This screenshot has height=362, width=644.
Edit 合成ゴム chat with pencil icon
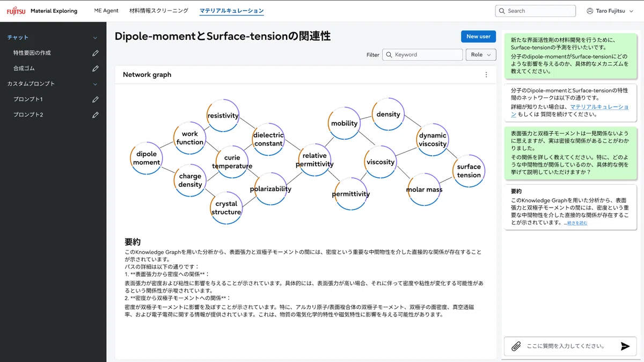coord(96,68)
